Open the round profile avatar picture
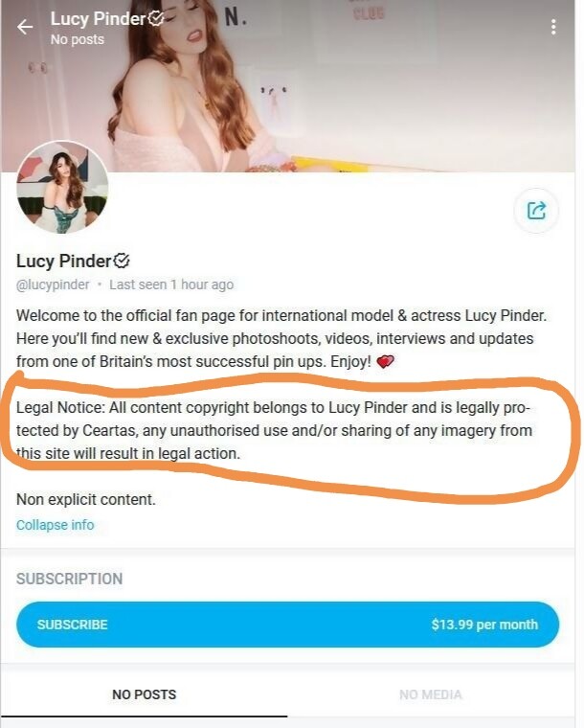This screenshot has height=728, width=584. click(62, 187)
